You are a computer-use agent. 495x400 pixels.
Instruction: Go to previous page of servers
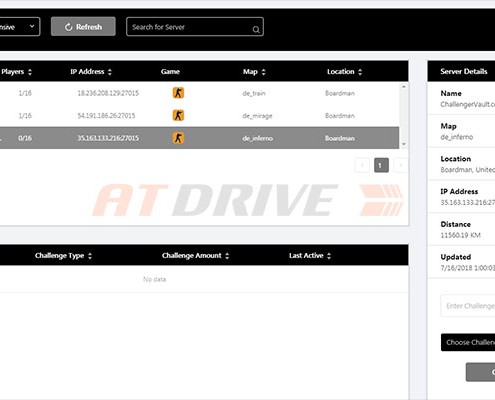362,165
